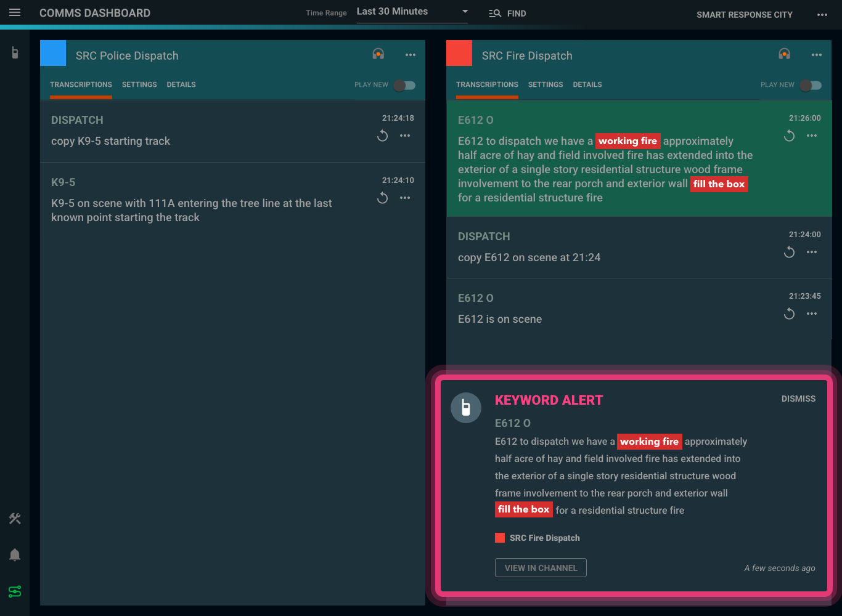Click the radio icon in Keyword Alert
The height and width of the screenshot is (616, 842).
(x=466, y=408)
